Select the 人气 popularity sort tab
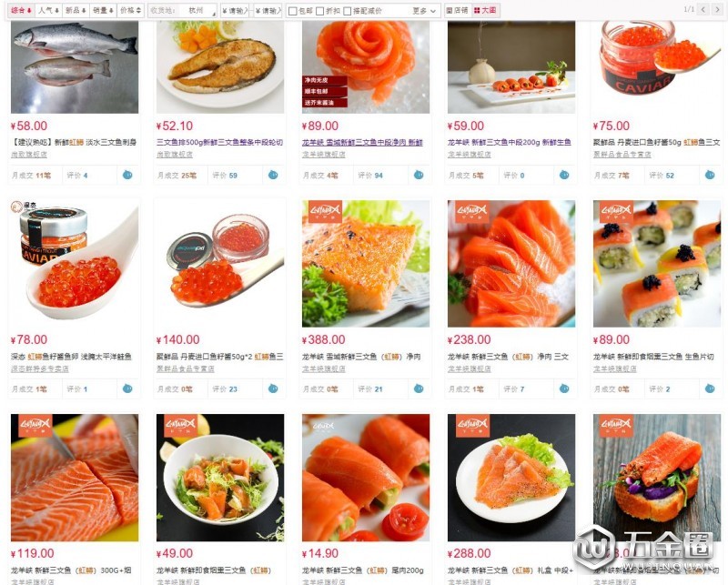The height and width of the screenshot is (585, 728). pos(48,10)
